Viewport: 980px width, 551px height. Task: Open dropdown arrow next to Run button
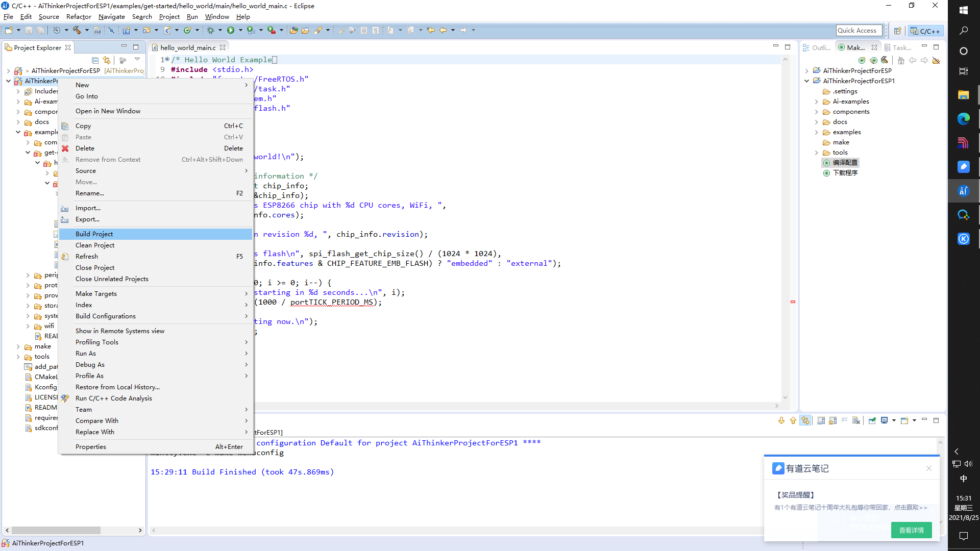tap(240, 31)
